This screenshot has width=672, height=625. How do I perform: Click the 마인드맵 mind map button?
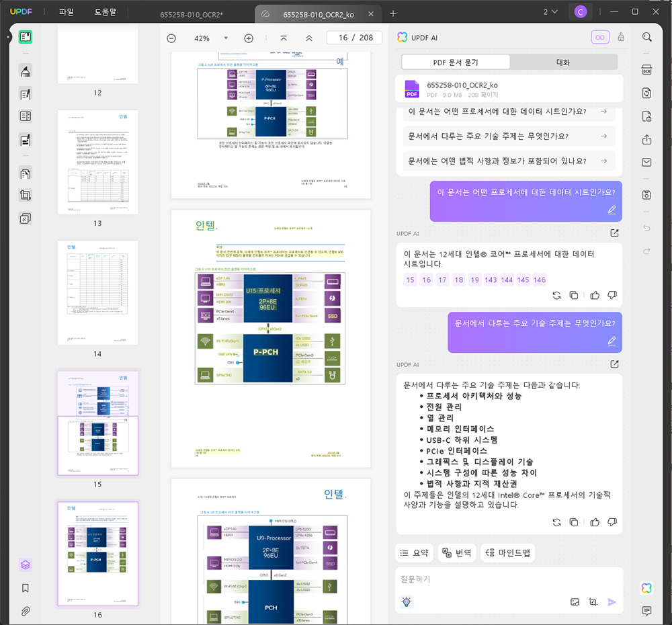[508, 553]
